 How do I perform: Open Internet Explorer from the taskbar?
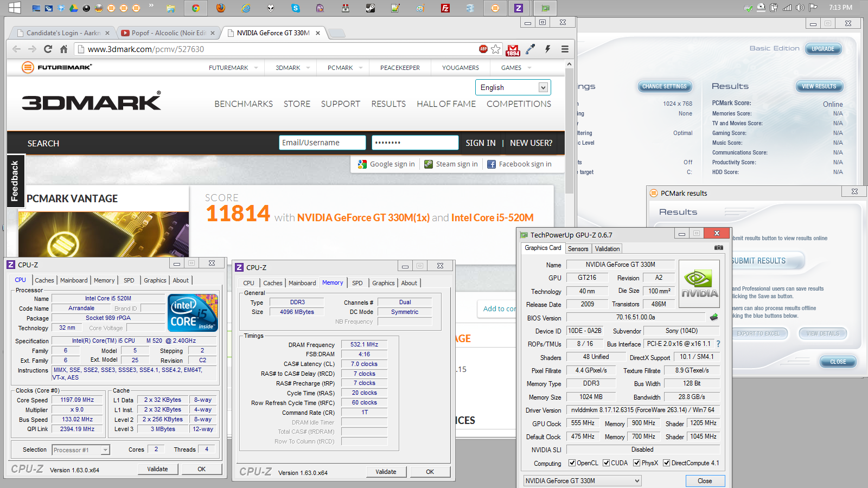point(246,8)
